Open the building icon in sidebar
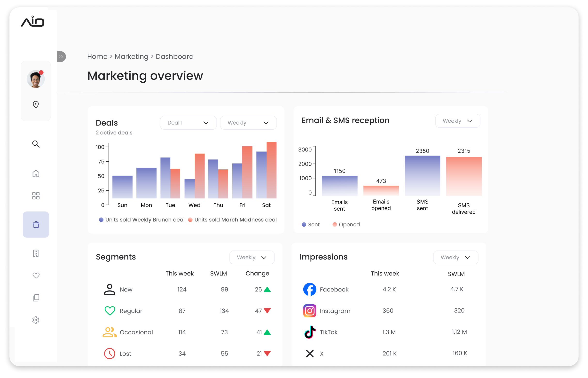588x378 pixels. (x=36, y=253)
